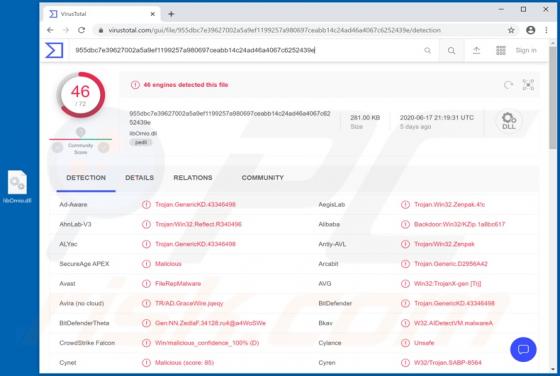Open the VirusTotal apps grid menu
The height and width of the screenshot is (376, 560).
pos(501,50)
